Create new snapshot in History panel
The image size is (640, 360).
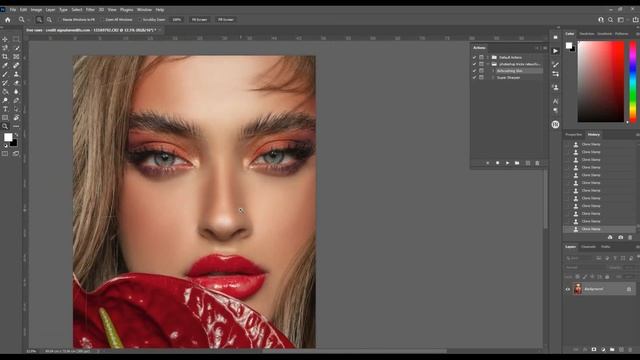pyautogui.click(x=620, y=237)
